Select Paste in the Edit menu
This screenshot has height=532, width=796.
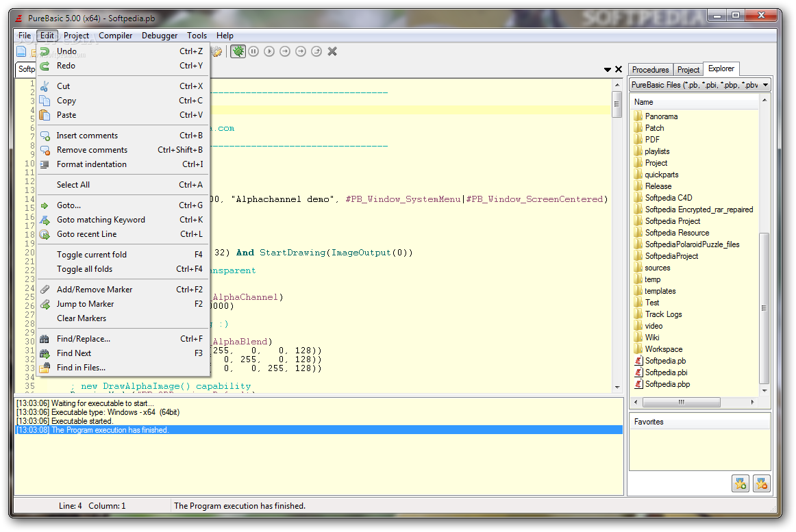123,115
